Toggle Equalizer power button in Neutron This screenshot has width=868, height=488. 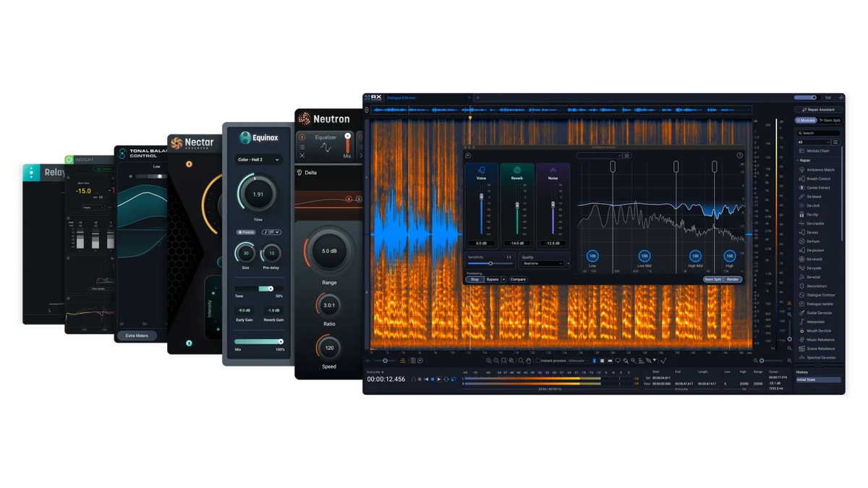tap(302, 137)
